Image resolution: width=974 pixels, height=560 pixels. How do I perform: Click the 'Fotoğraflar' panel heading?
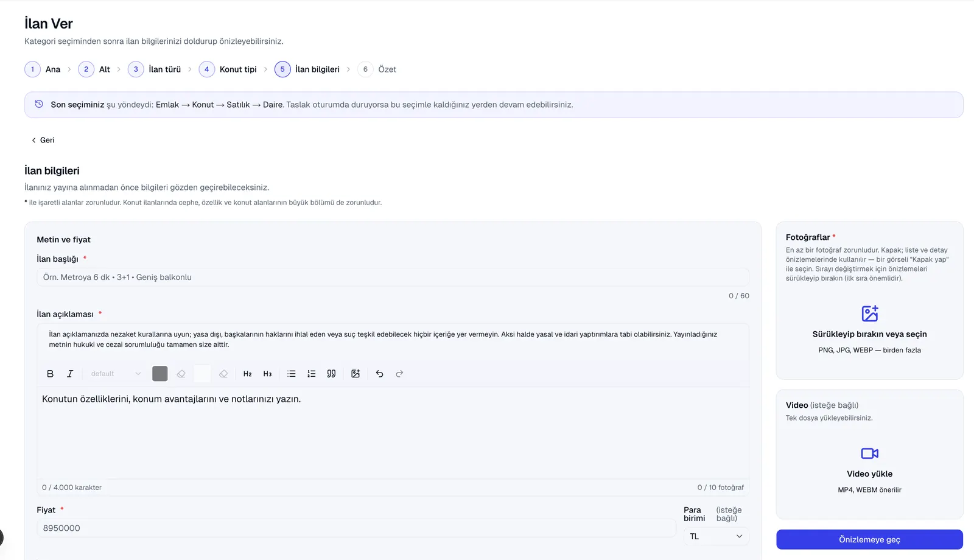[x=808, y=237]
